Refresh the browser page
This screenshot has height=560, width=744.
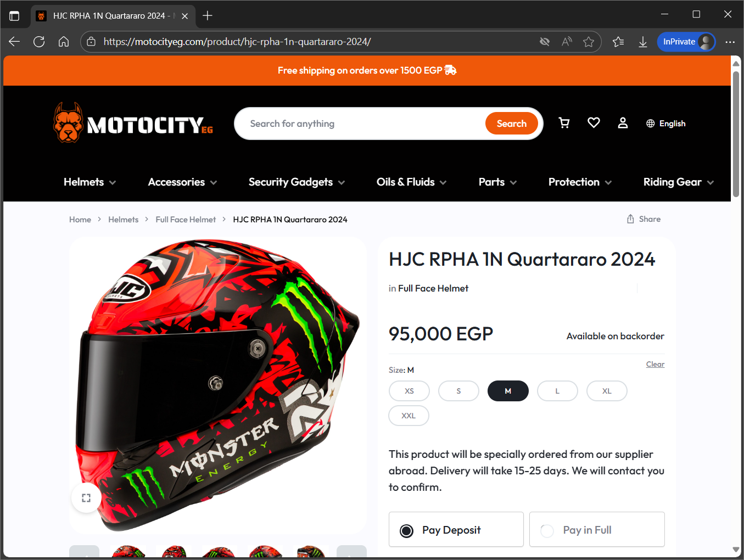pos(39,42)
